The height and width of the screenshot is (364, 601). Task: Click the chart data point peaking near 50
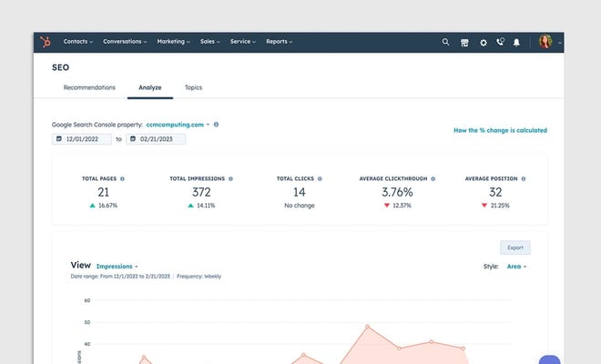368,327
